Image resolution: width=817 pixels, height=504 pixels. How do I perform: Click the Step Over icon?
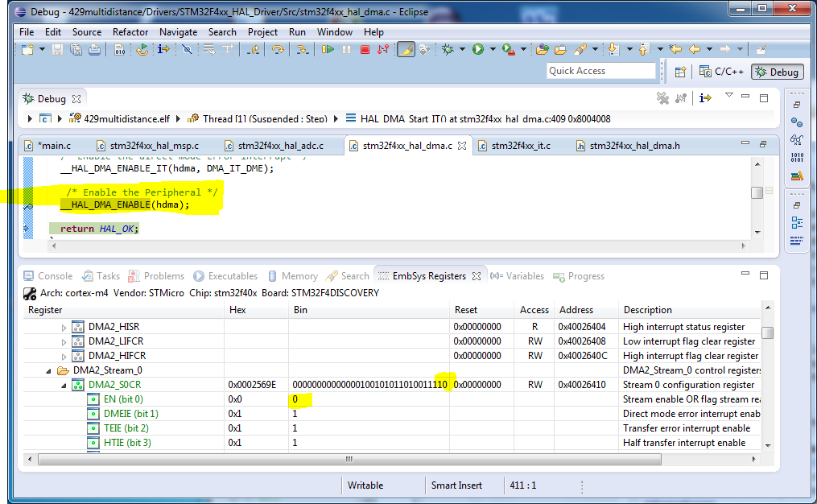[279, 49]
